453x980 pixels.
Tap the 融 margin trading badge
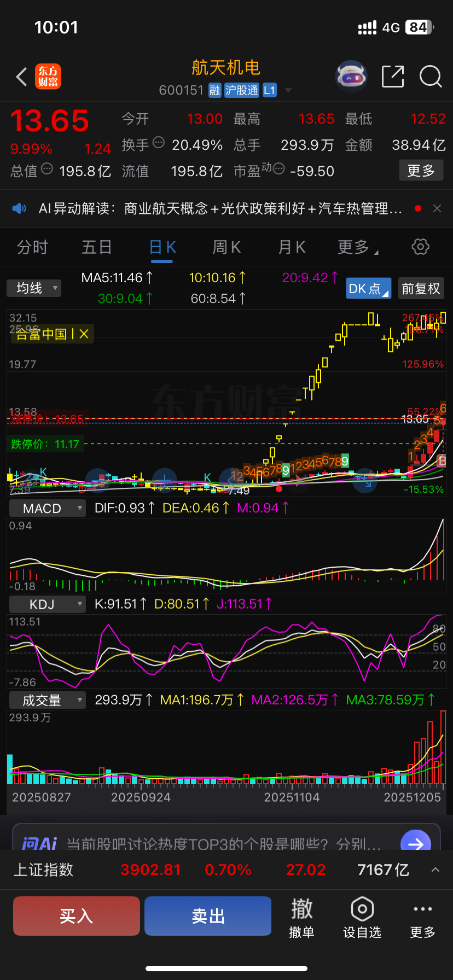coord(215,90)
